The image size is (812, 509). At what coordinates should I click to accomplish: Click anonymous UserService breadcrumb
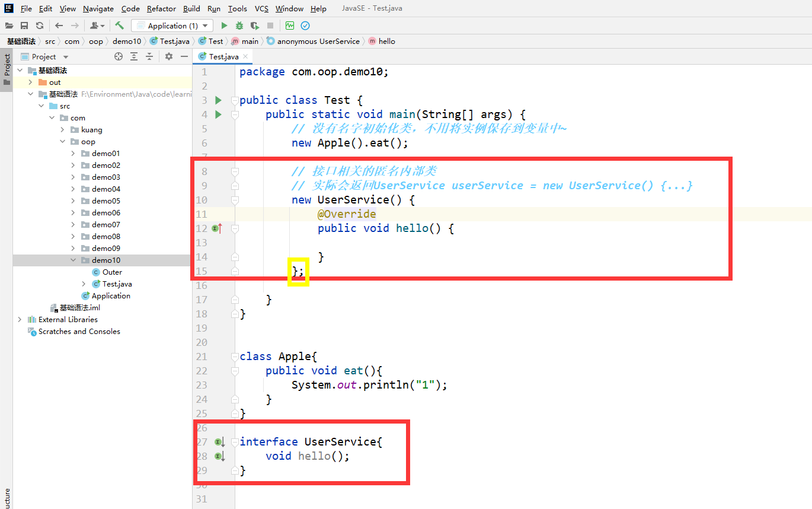[313, 41]
